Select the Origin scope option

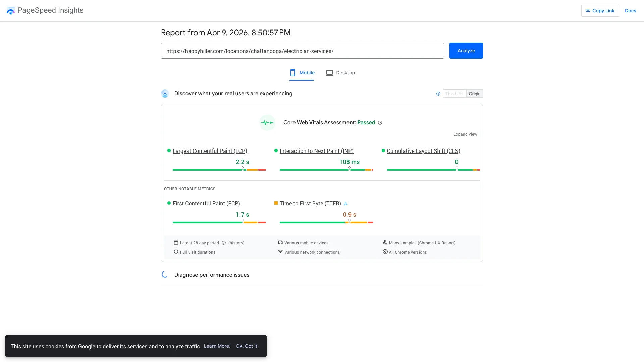coord(474,94)
